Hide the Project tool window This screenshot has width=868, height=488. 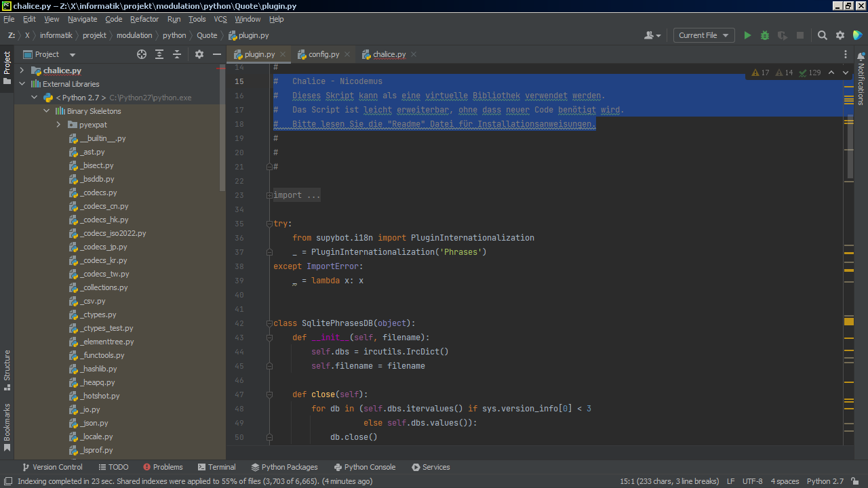tap(217, 54)
